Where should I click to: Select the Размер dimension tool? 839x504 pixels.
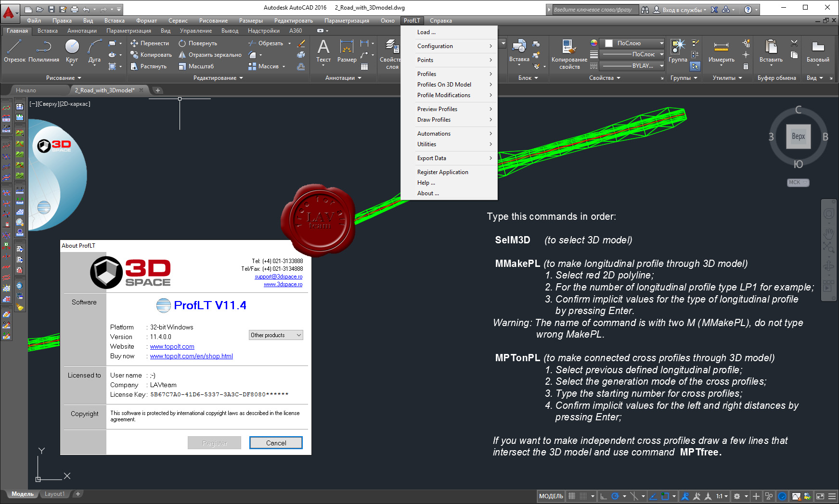(x=347, y=50)
